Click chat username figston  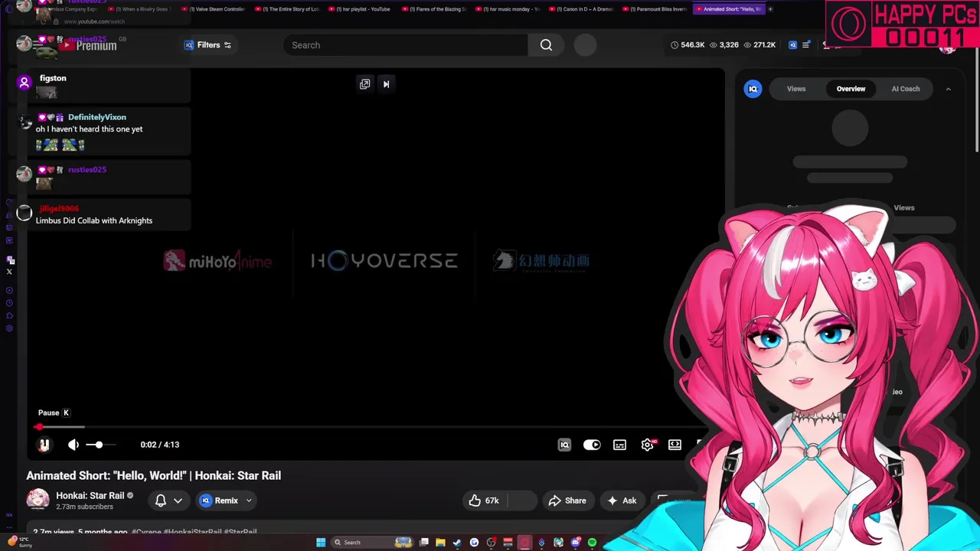pos(53,78)
